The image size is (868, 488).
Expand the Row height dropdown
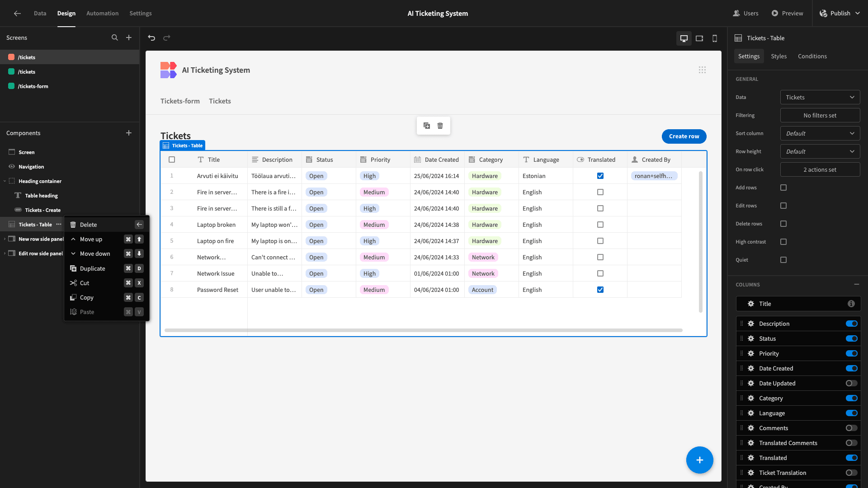[820, 151]
